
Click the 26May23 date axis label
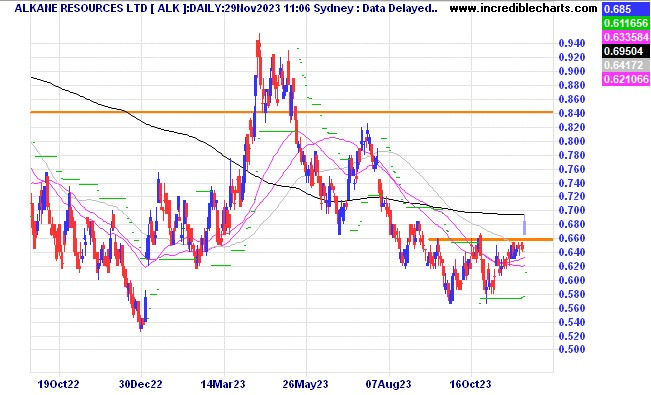306,384
